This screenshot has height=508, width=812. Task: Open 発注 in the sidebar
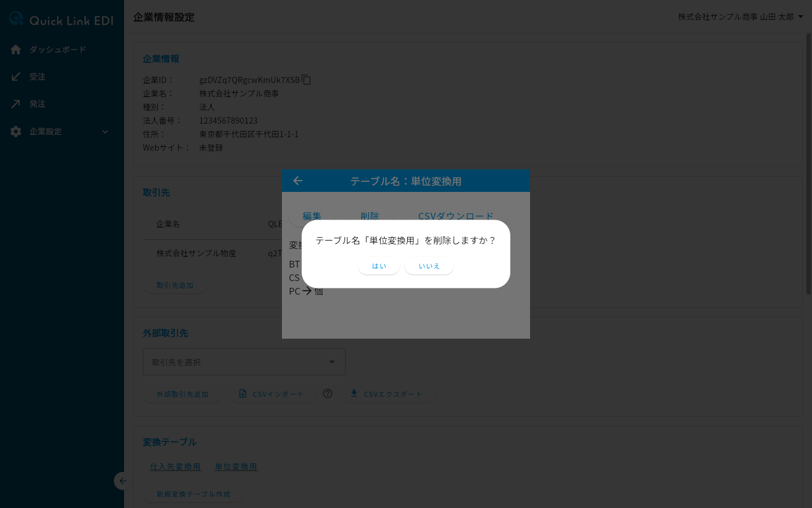[x=61, y=104]
